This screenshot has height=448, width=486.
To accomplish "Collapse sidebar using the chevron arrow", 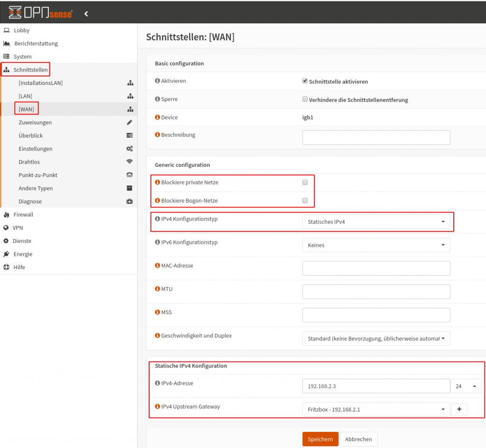I will [x=86, y=14].
